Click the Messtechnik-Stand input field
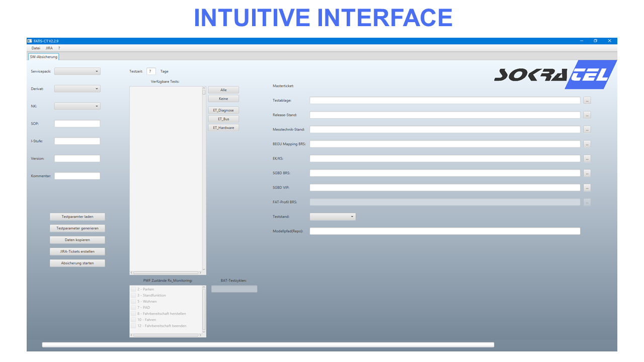This screenshot has height=362, width=644. point(445,129)
